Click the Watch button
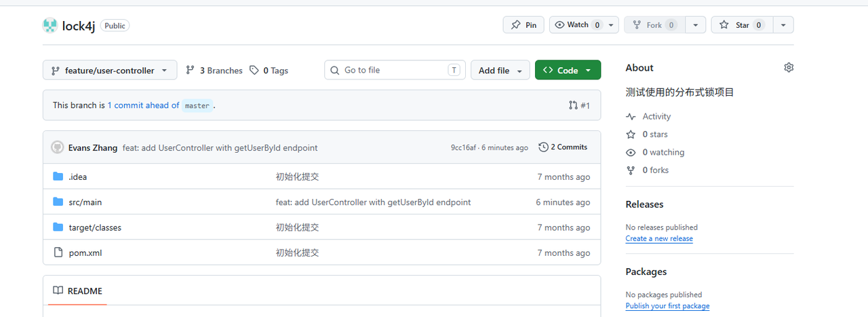 [x=578, y=25]
